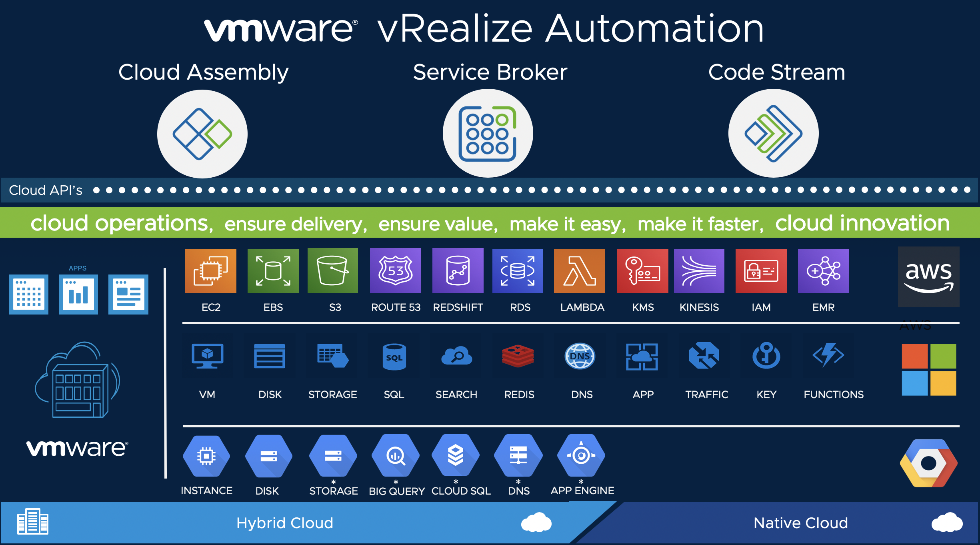Viewport: 980px width, 545px height.
Task: Open the KMS key icon
Action: tap(643, 271)
